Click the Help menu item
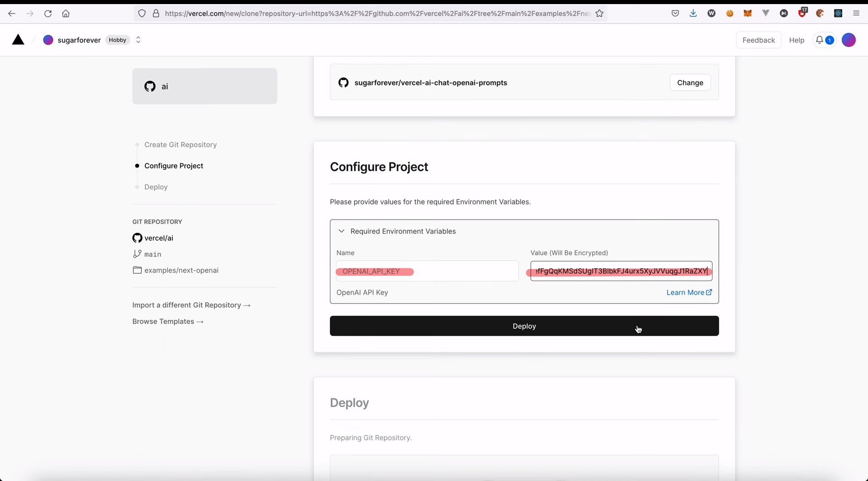868x481 pixels. (796, 40)
